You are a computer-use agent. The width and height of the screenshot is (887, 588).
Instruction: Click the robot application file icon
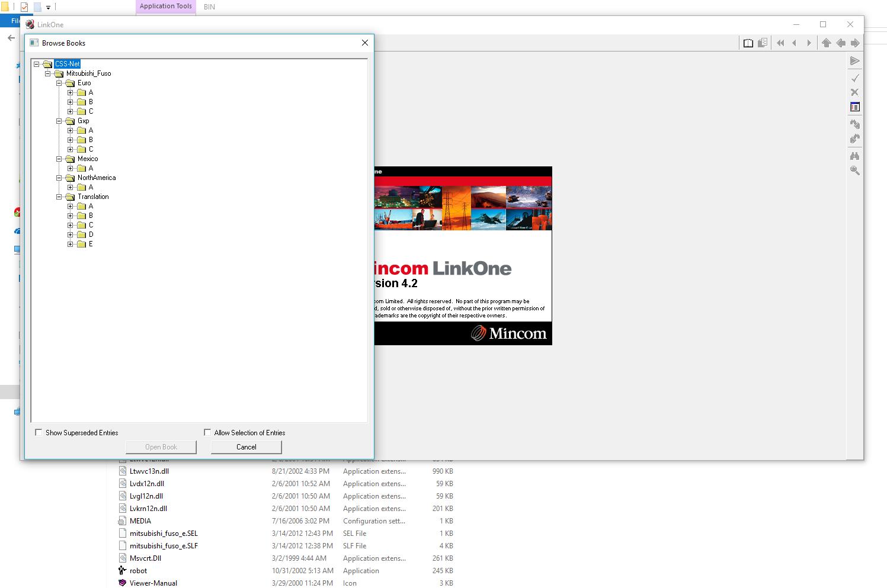point(122,571)
